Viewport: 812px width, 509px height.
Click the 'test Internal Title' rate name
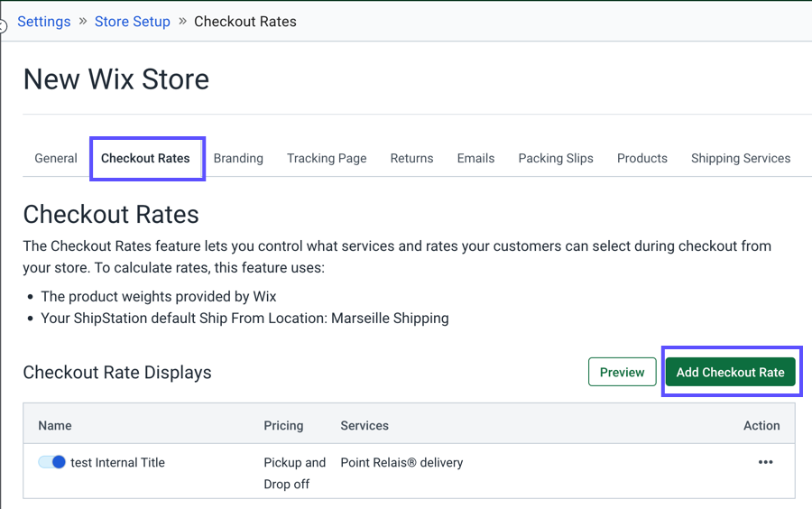click(117, 462)
